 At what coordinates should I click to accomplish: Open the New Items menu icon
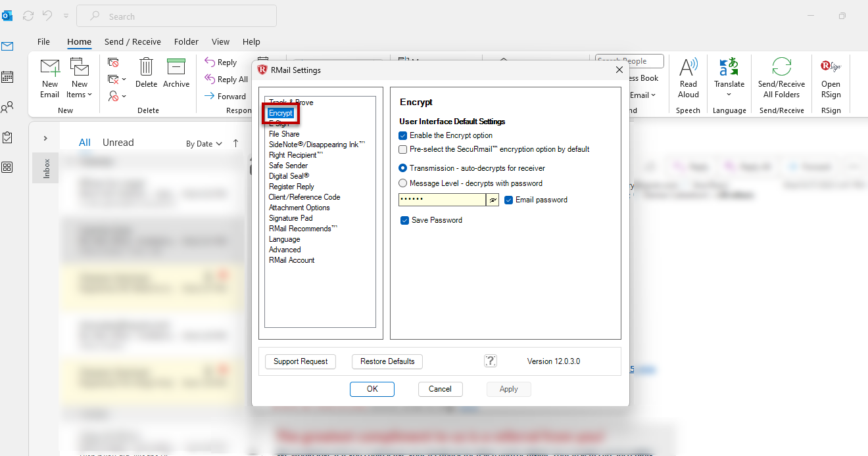pyautogui.click(x=80, y=68)
